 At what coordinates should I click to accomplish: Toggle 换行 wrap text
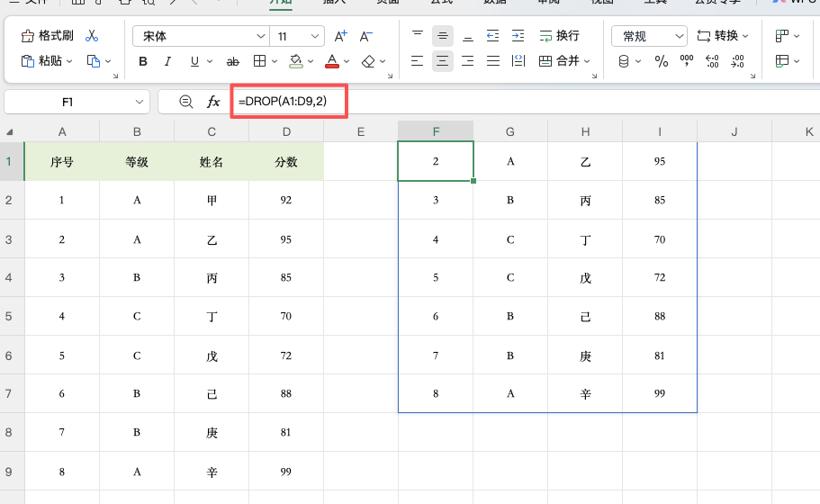tap(560, 36)
